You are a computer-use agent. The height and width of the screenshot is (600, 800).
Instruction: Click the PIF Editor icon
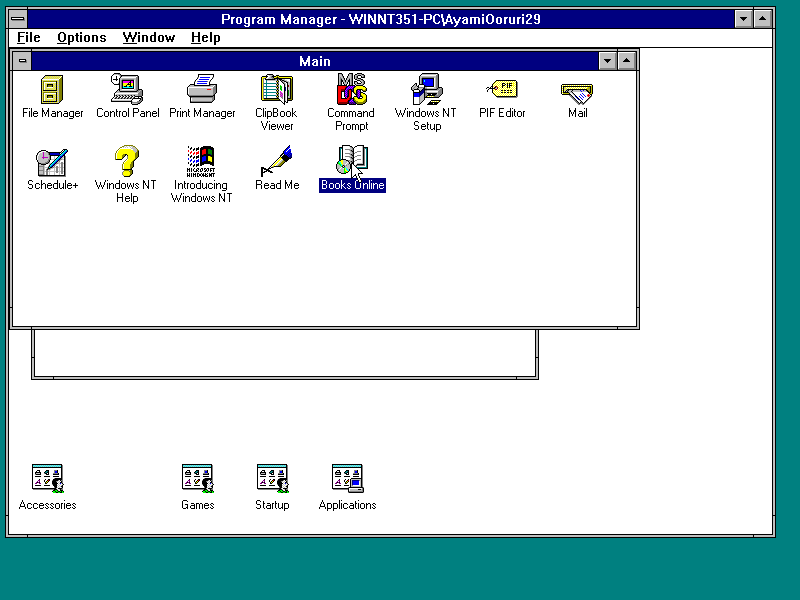(x=502, y=89)
